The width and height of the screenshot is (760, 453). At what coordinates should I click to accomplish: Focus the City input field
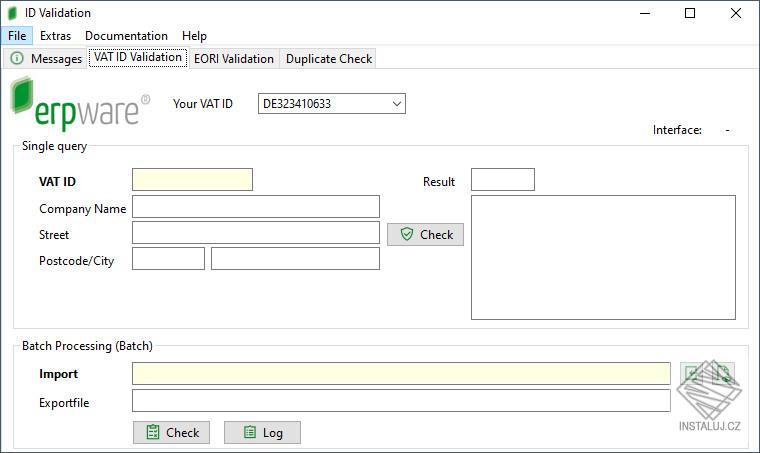point(295,259)
